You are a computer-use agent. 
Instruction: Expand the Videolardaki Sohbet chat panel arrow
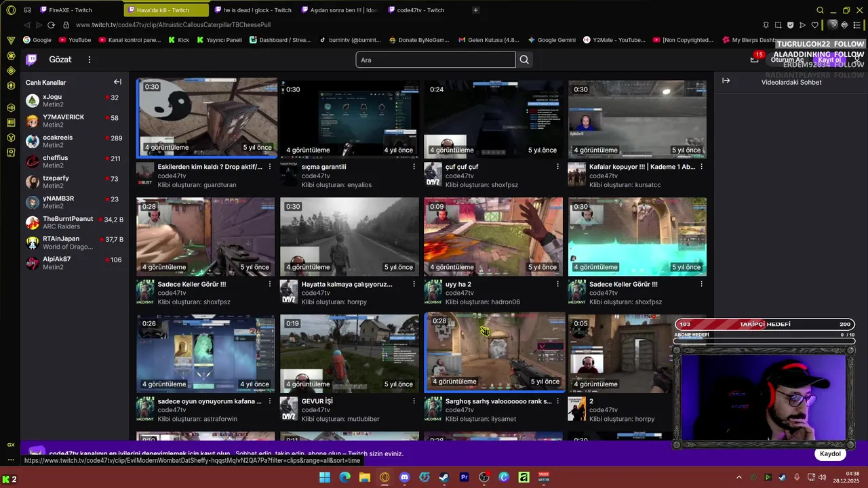726,81
